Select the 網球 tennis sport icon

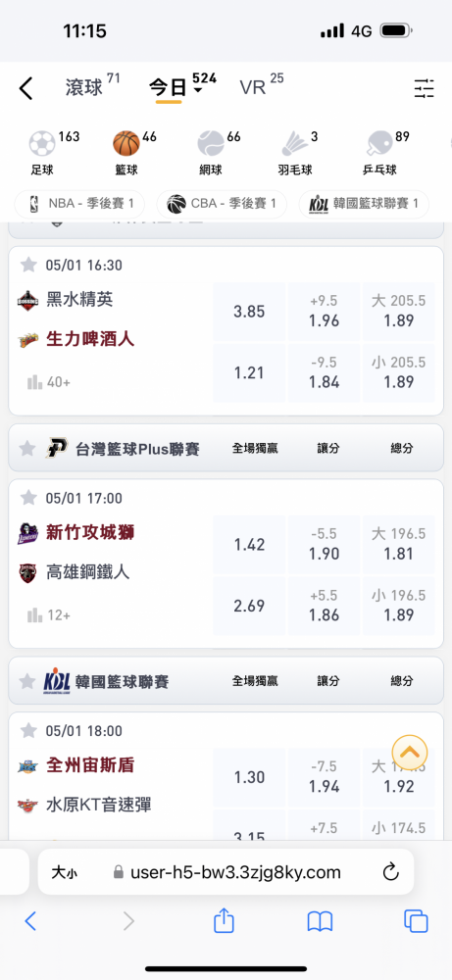pos(211,153)
